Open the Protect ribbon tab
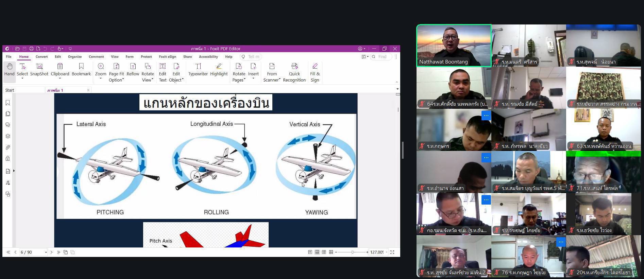Screen dimensions: 644x279 [x=146, y=57]
